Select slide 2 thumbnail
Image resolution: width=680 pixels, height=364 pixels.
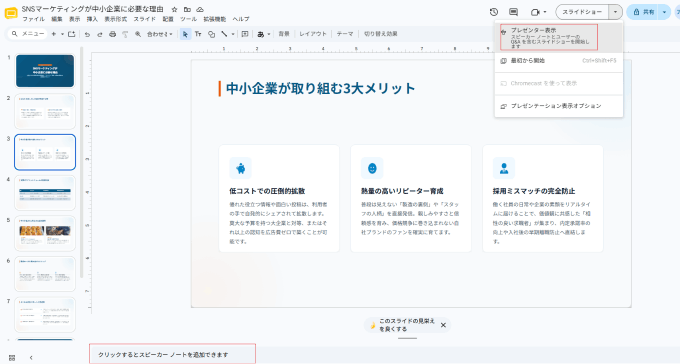coord(45,111)
